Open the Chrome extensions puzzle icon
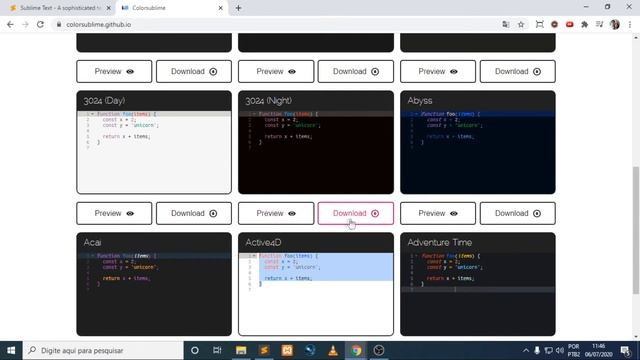Image resolution: width=640 pixels, height=360 pixels. coord(584,24)
